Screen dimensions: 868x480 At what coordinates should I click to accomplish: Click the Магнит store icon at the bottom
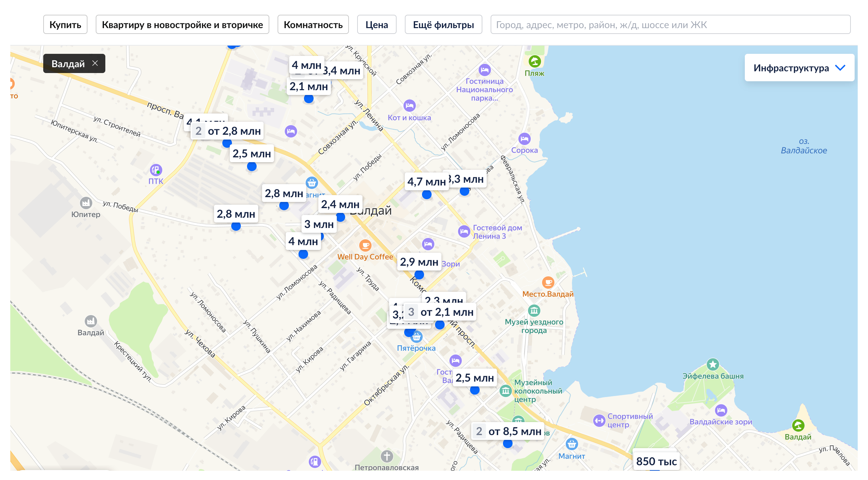(x=572, y=445)
